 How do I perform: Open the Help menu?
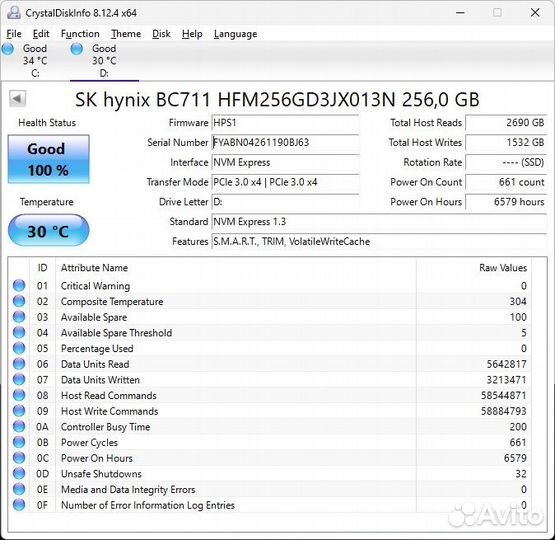[192, 34]
